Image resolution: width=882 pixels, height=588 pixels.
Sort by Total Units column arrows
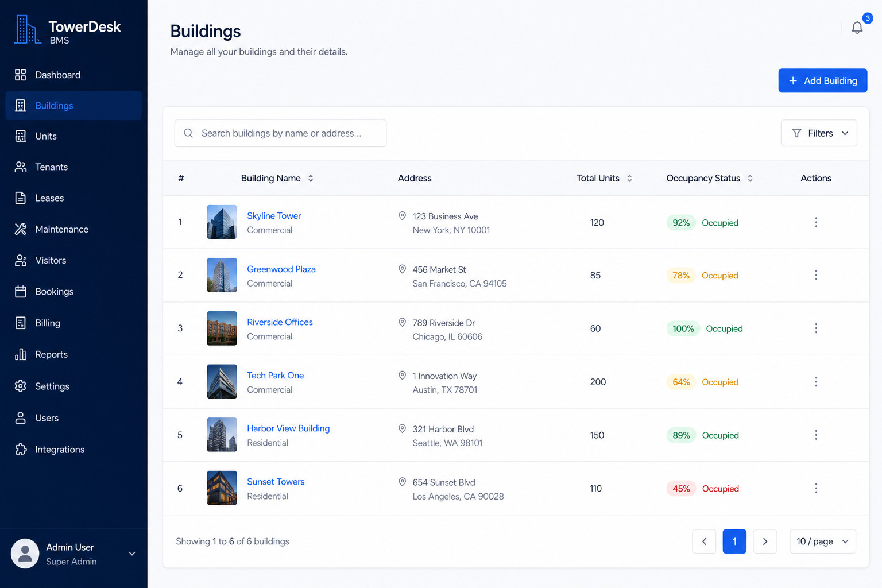point(629,178)
